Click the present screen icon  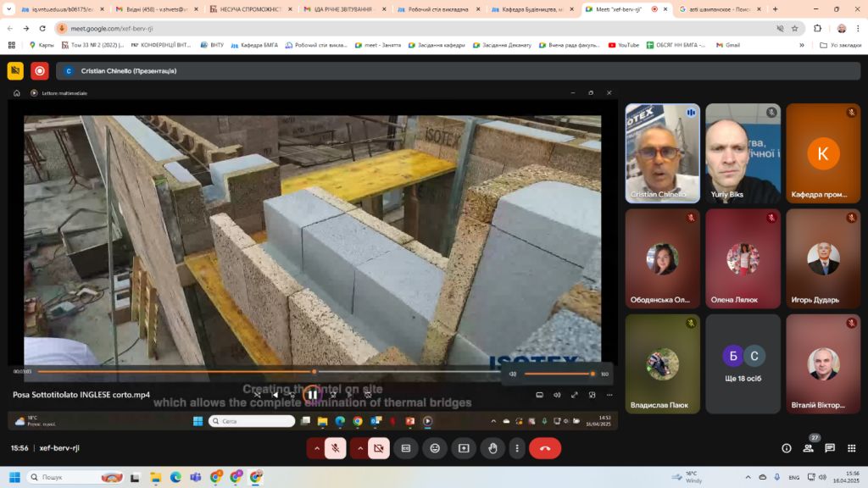(x=464, y=448)
